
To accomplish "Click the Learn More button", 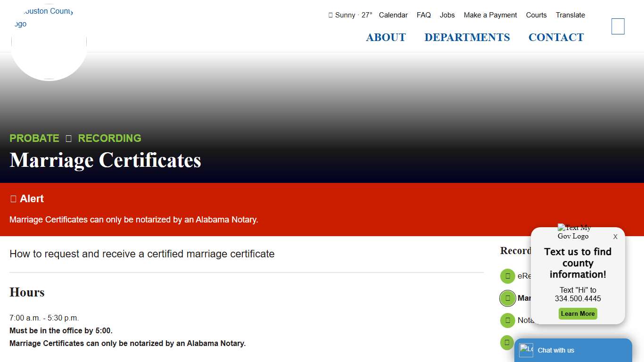I will pyautogui.click(x=578, y=313).
